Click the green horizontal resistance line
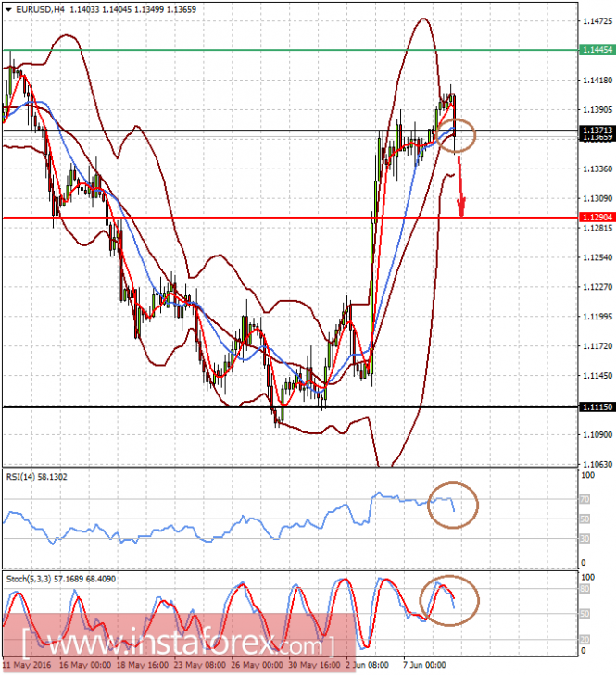Viewport: 616px width, 675px height. 290,50
